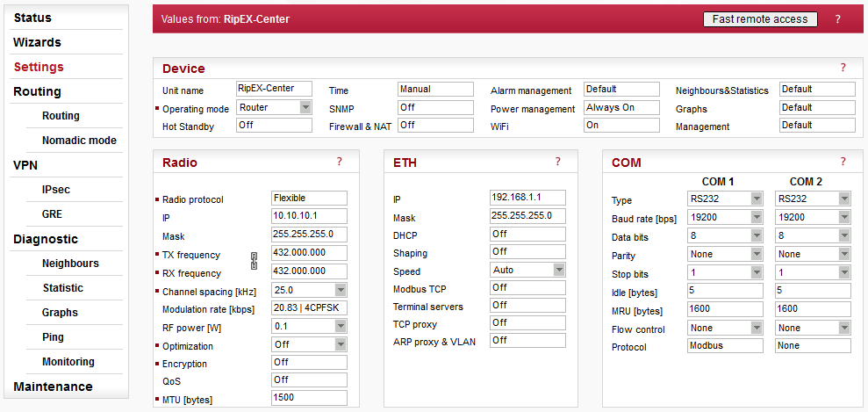Open help icon in the Device panel
This screenshot has height=412, width=868.
tap(843, 68)
